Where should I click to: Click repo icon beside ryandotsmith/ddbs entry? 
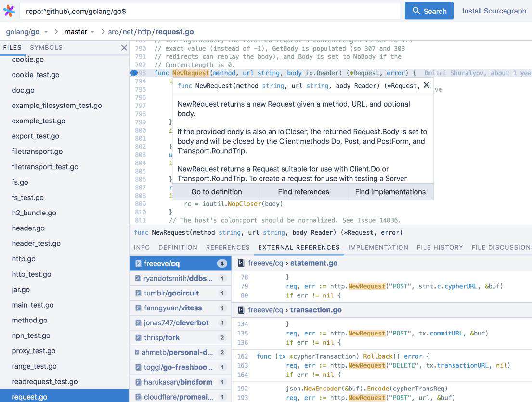point(138,278)
